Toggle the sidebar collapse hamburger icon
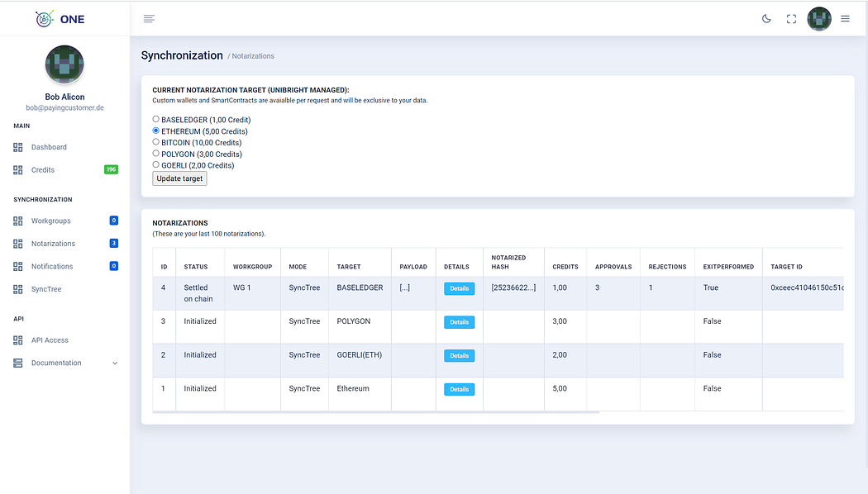 click(149, 19)
